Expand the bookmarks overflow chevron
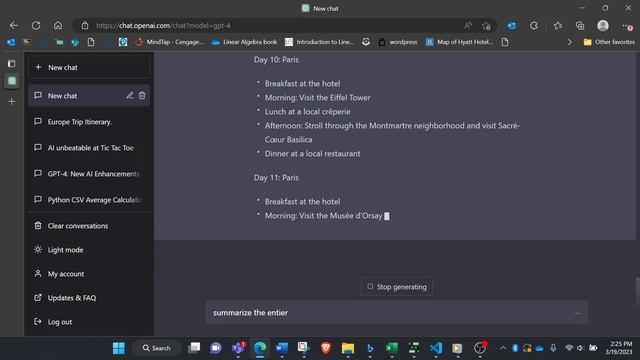640x360 pixels. click(570, 42)
